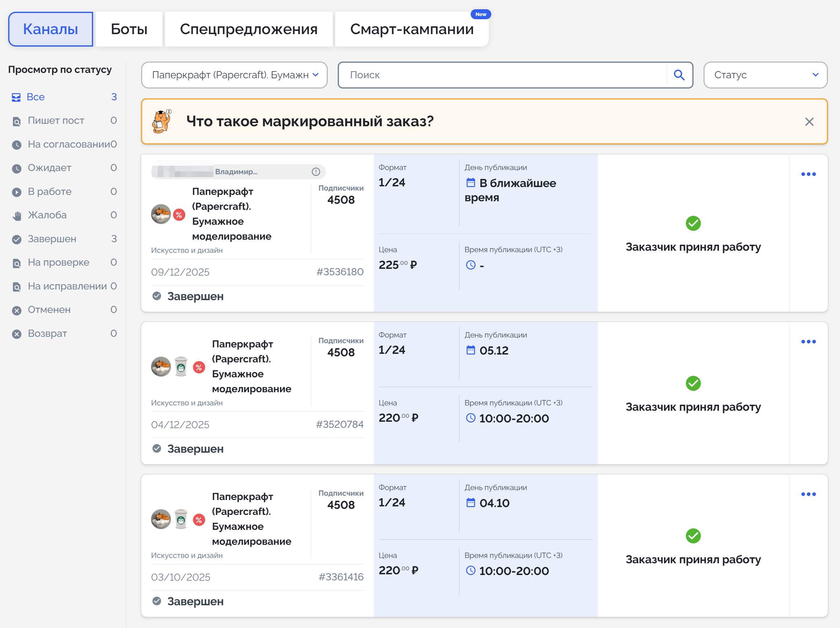The height and width of the screenshot is (628, 840).
Task: Expand the Паперкрафт channel dropdown
Action: (x=234, y=75)
